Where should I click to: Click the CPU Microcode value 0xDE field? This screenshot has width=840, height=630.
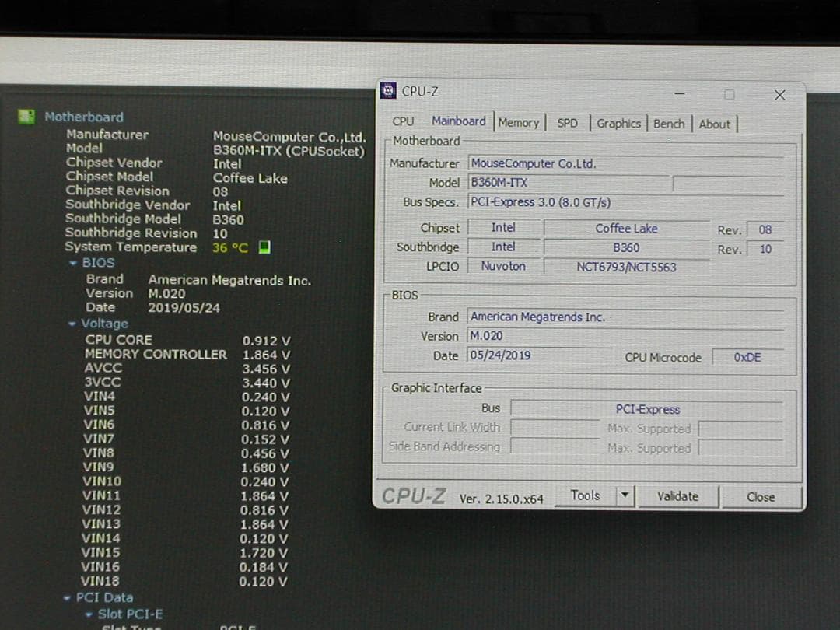point(748,357)
